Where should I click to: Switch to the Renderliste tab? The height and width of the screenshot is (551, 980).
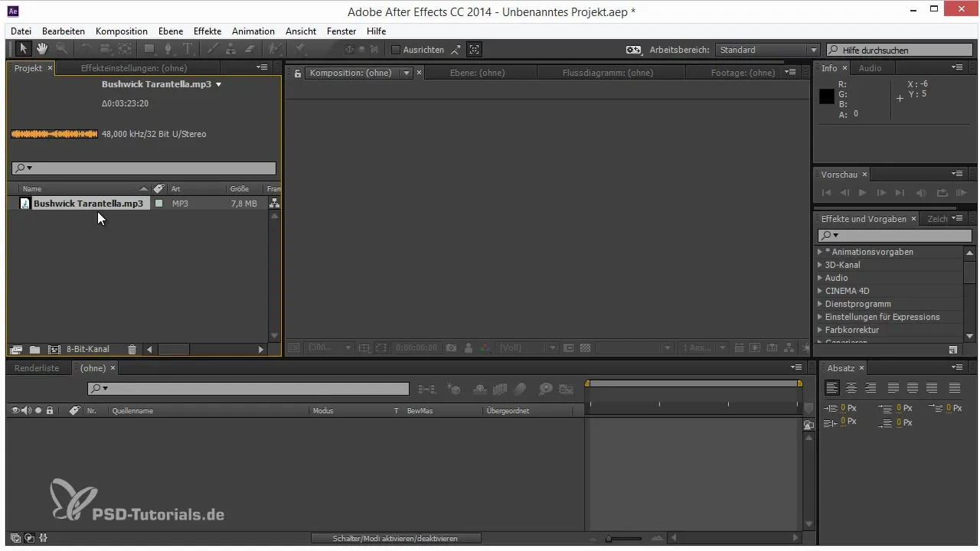coord(37,368)
